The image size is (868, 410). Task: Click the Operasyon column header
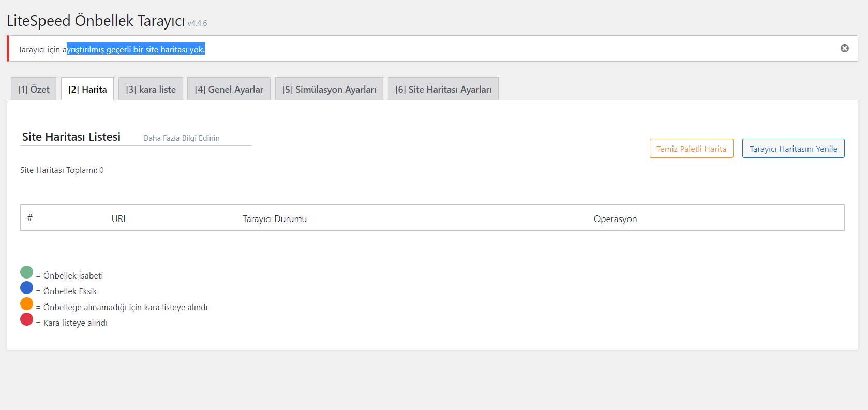(615, 218)
